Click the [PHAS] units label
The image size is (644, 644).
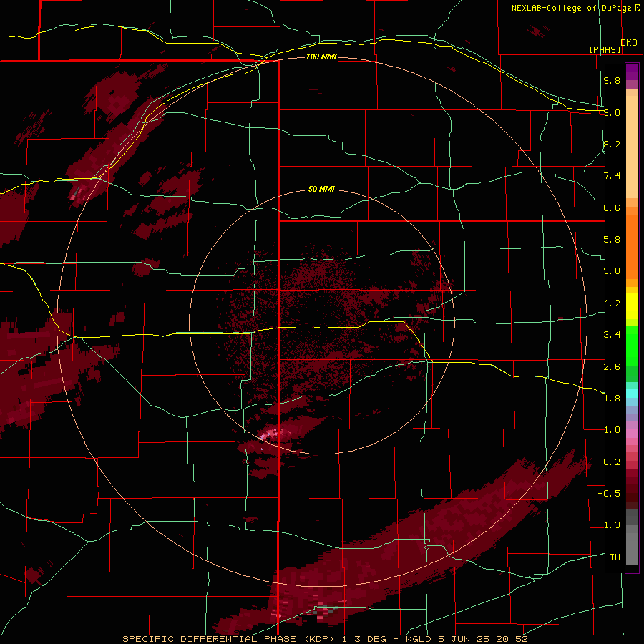click(x=605, y=49)
